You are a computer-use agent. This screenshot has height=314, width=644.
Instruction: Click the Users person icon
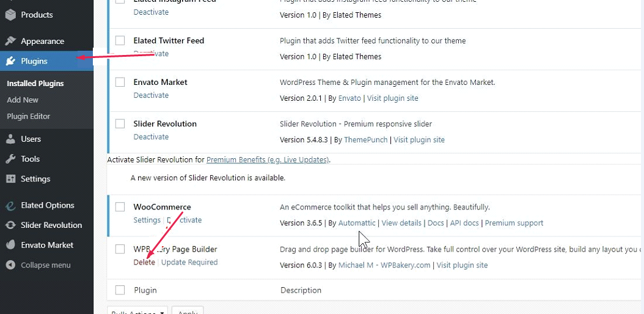10,139
